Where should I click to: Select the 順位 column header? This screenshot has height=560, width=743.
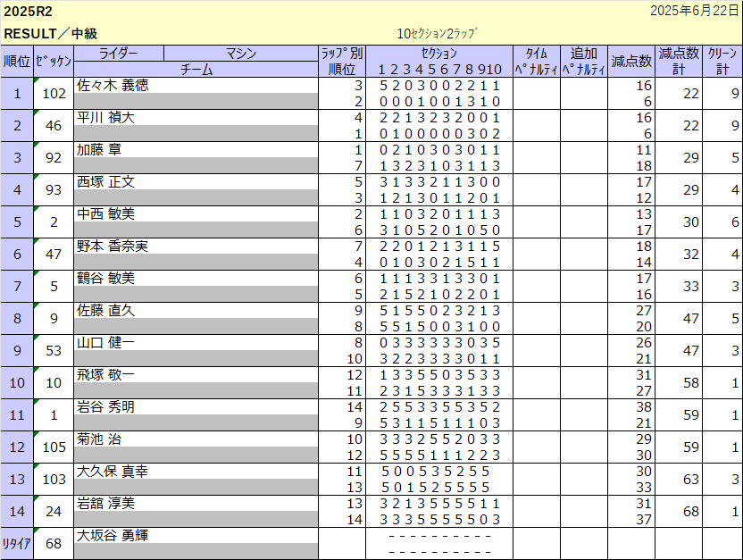click(x=17, y=61)
